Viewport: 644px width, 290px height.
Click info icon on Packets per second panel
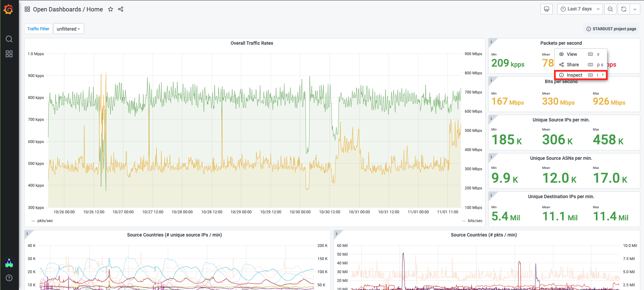tap(491, 42)
